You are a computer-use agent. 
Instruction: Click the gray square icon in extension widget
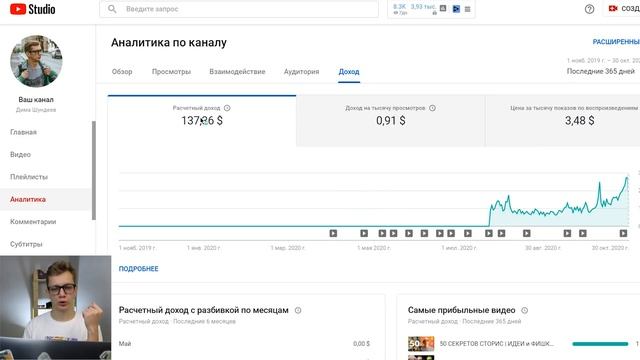pos(443,8)
